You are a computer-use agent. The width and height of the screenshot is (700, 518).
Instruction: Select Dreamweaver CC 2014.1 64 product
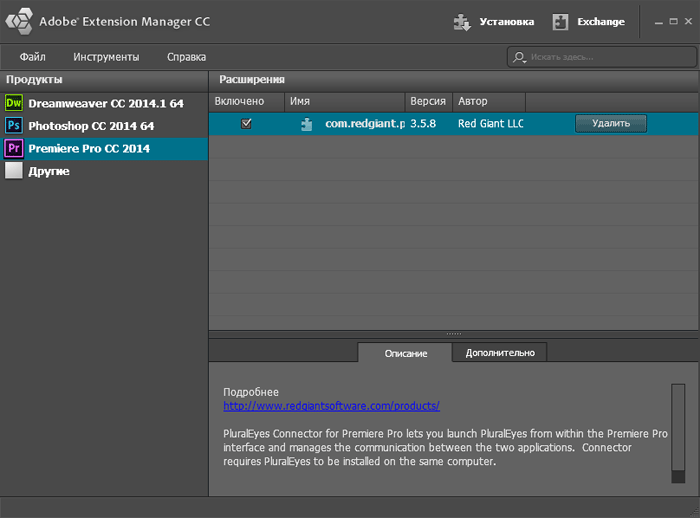click(104, 103)
